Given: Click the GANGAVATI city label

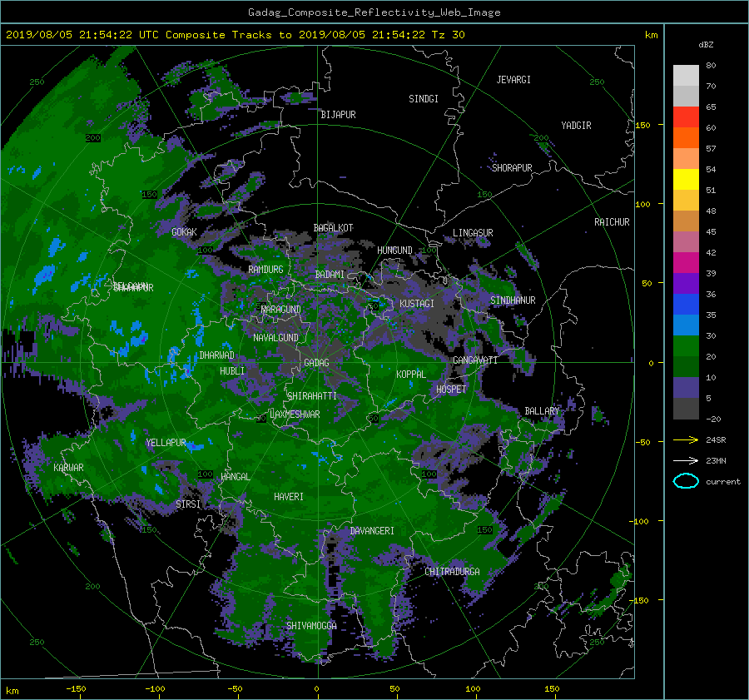Looking at the screenshot, I should pyautogui.click(x=475, y=360).
